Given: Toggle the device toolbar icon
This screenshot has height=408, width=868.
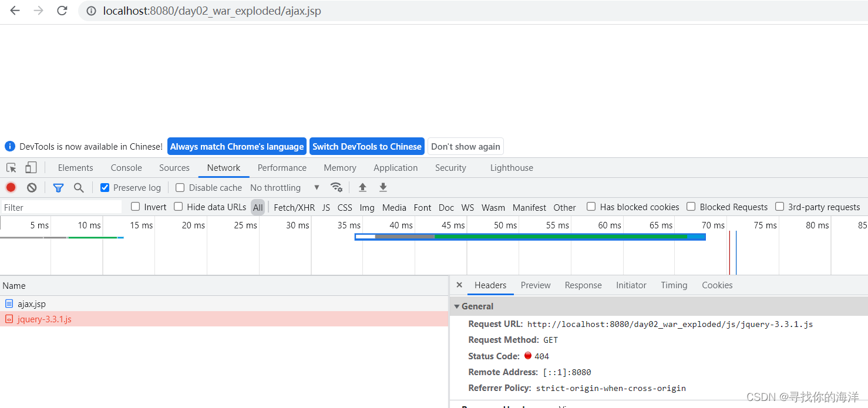Looking at the screenshot, I should point(31,168).
